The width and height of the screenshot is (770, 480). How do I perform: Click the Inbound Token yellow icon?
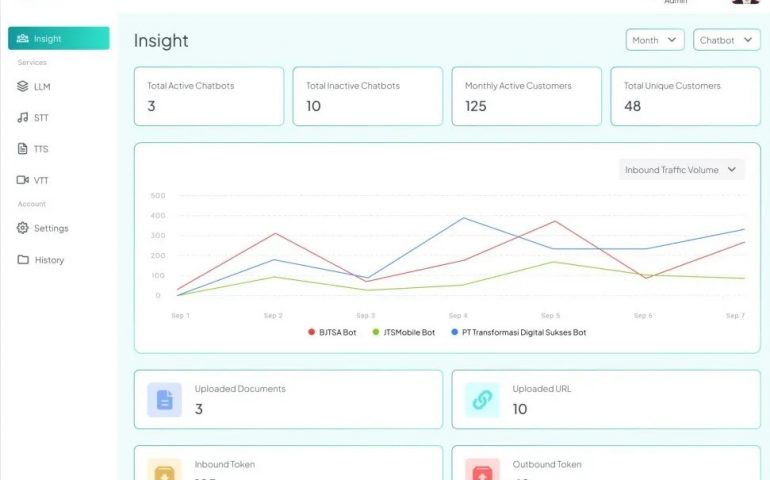[x=164, y=470]
